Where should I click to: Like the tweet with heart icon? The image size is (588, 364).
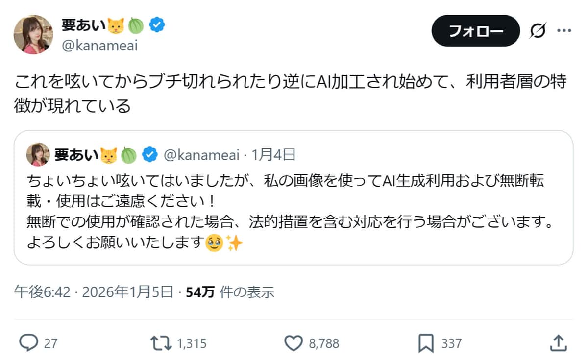294,343
